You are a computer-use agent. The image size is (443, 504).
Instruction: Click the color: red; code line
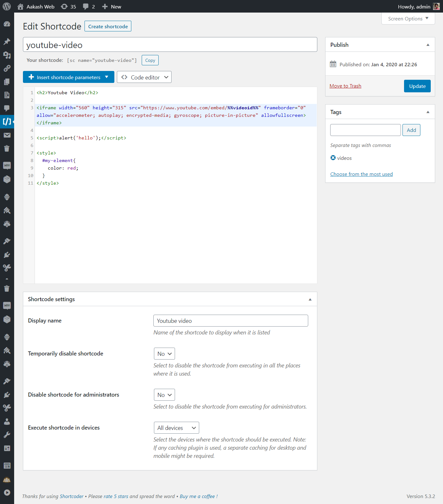tap(63, 168)
